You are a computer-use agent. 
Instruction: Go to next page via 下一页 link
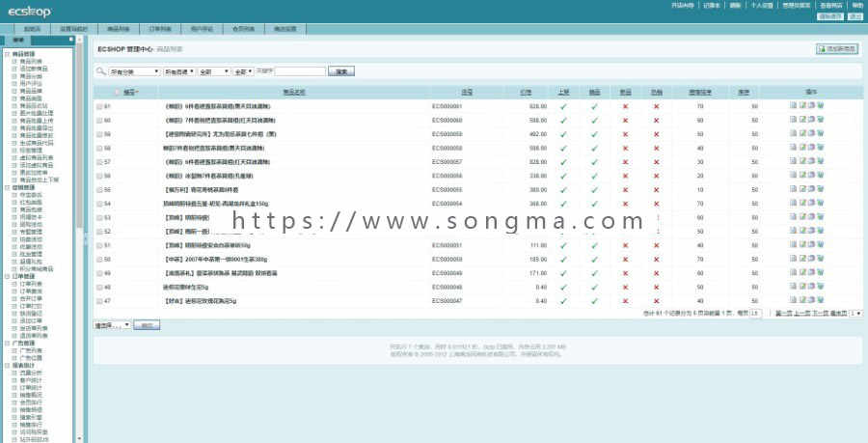coord(821,314)
